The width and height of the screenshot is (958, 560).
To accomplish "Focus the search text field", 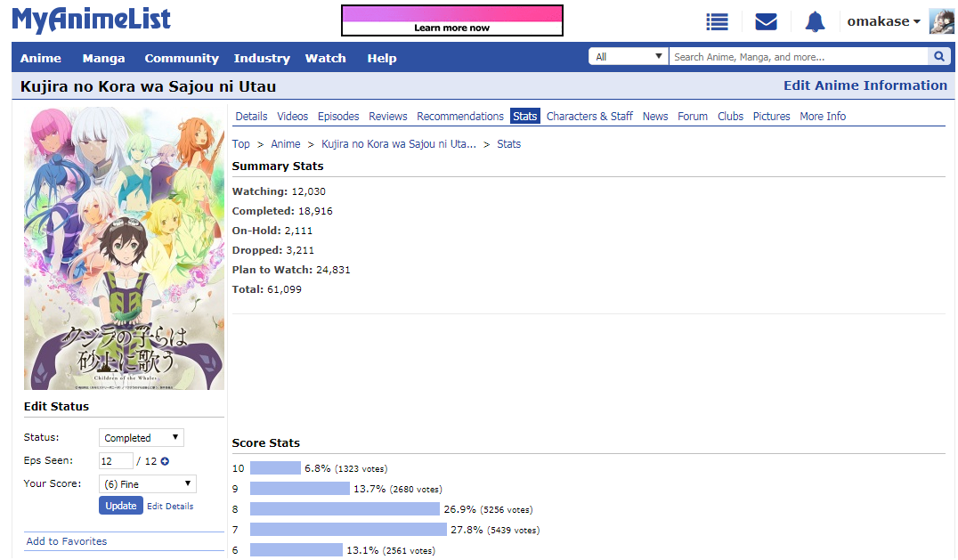I will (x=799, y=57).
